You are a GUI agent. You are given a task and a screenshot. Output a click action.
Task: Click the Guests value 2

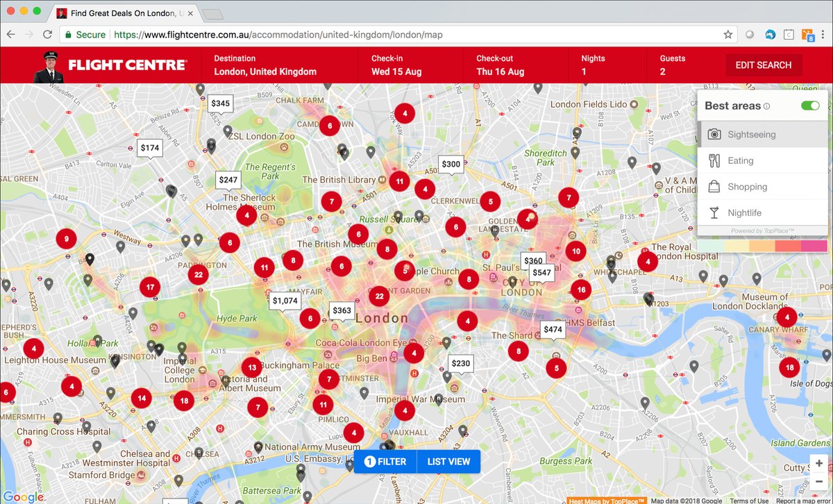tap(663, 72)
